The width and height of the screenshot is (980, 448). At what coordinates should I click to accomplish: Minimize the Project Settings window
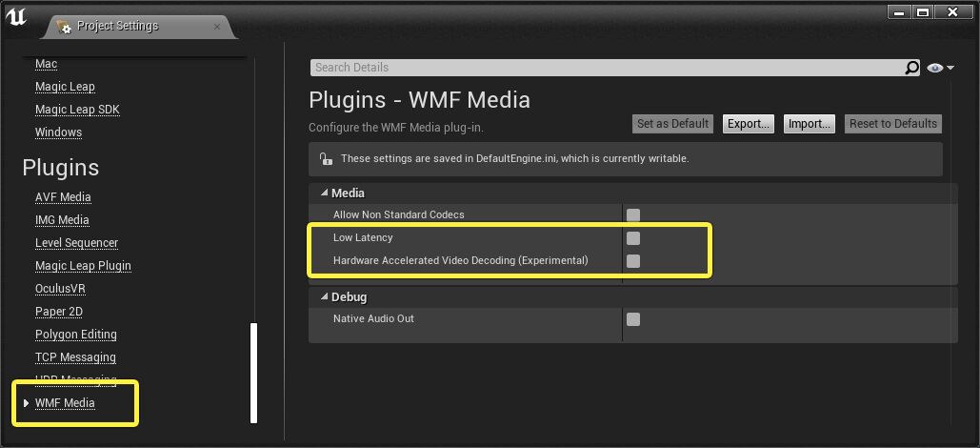[x=897, y=11]
